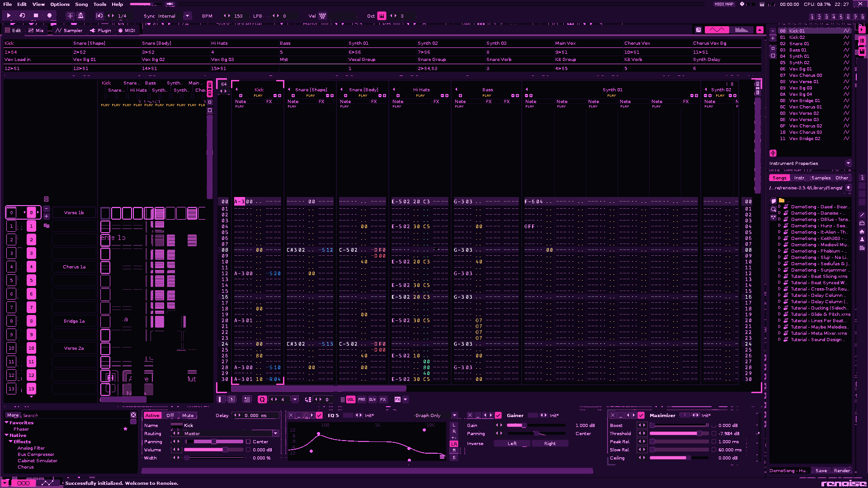Switch to the Mix tab
This screenshot has height=488, width=868.
coord(36,30)
